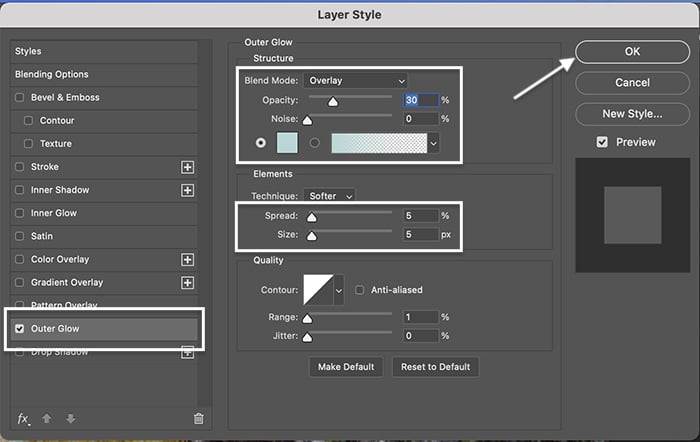Check the Gradient Overlay checkbox
The width and height of the screenshot is (700, 442).
pos(20,283)
